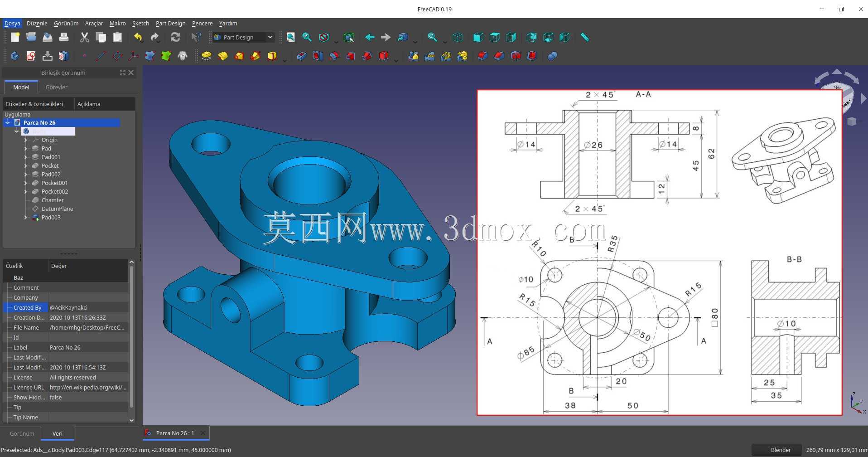Apply the Fillet tool icon
The height and width of the screenshot is (457, 868).
tap(482, 56)
